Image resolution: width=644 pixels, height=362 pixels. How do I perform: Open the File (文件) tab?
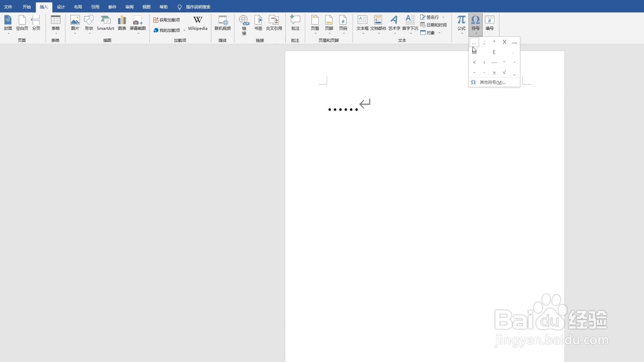tap(8, 7)
